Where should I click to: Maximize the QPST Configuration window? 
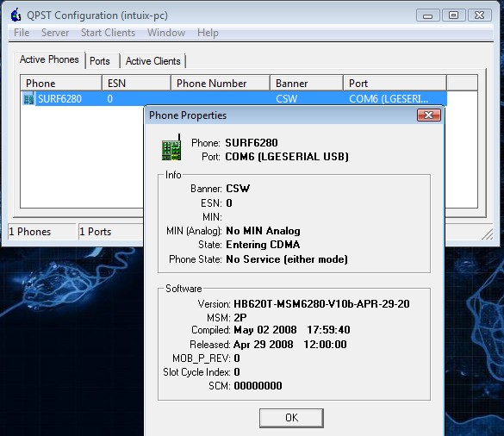(x=453, y=16)
